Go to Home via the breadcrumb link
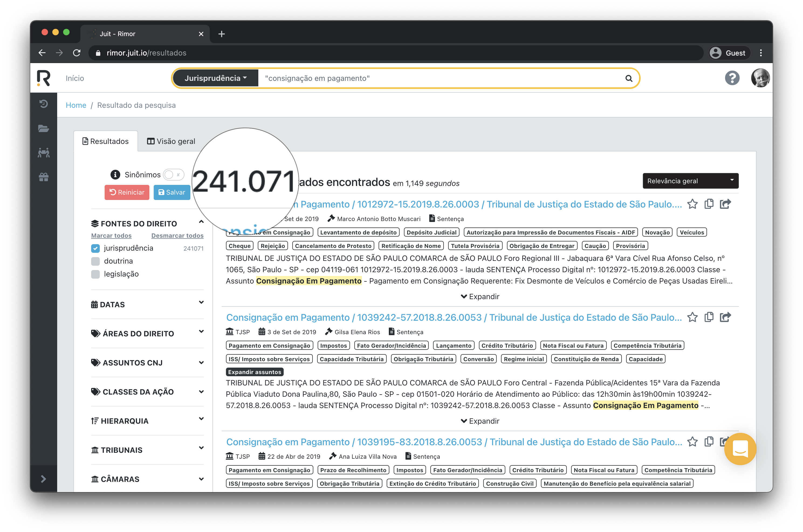This screenshot has height=532, width=803. (76, 105)
